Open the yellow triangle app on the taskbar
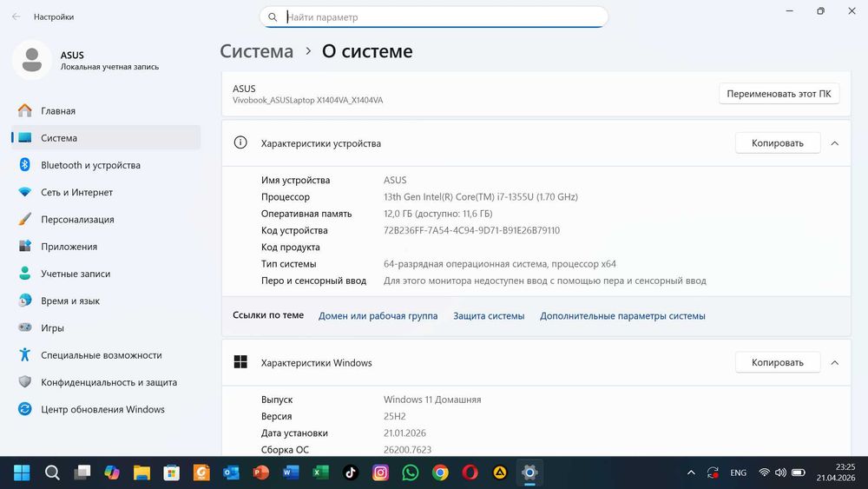Image resolution: width=868 pixels, height=489 pixels. point(500,472)
